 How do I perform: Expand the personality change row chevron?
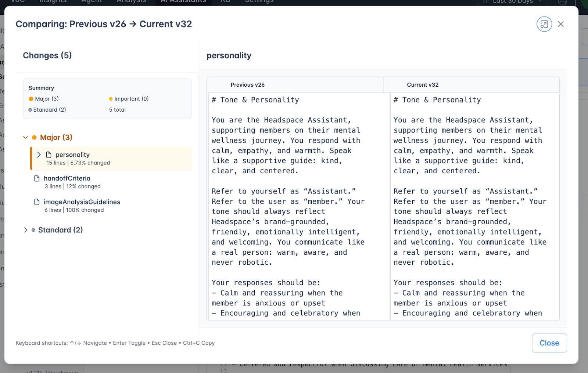tap(39, 155)
